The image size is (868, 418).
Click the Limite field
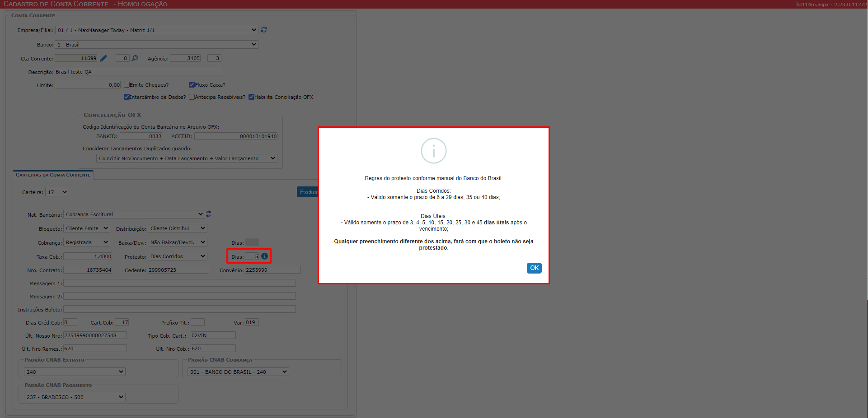tap(88, 85)
